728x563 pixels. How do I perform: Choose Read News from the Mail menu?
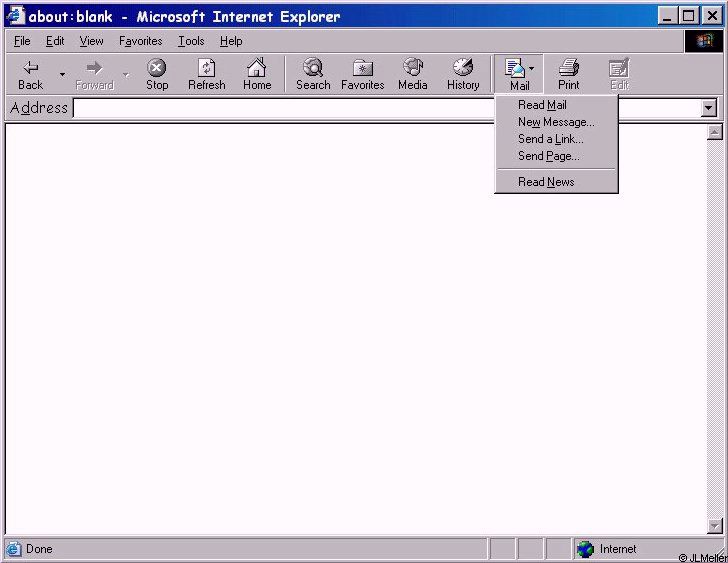coord(556,182)
